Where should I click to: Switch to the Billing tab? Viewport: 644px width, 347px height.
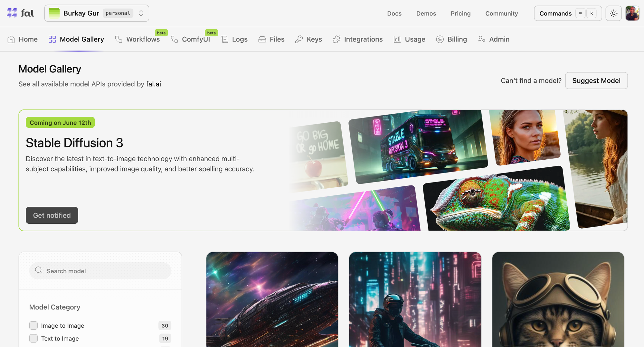coord(451,39)
